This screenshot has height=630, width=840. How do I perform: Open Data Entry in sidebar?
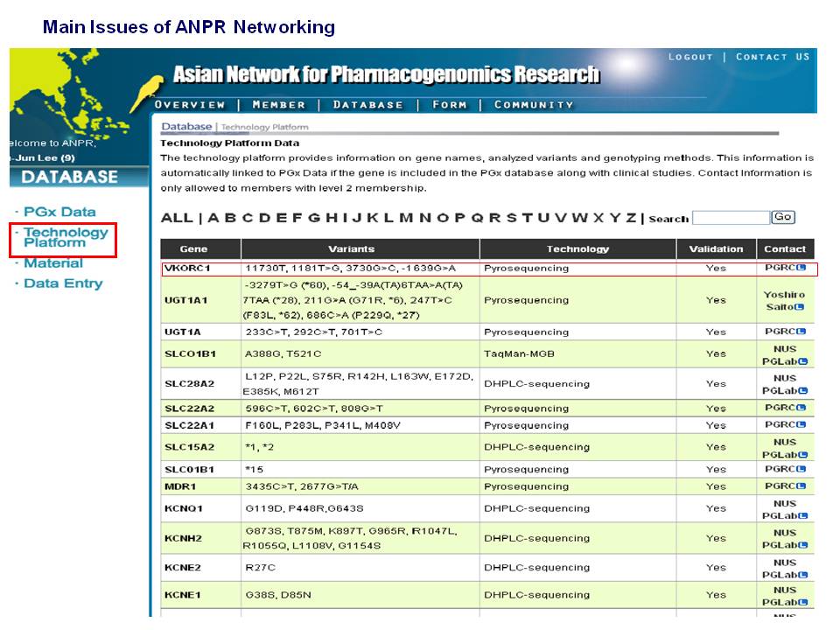[63, 283]
